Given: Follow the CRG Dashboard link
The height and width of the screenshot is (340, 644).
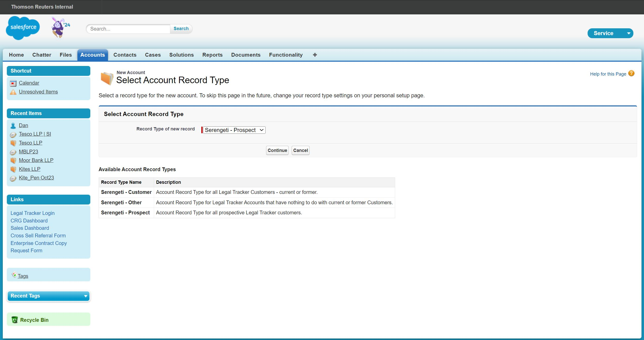Looking at the screenshot, I should [29, 221].
